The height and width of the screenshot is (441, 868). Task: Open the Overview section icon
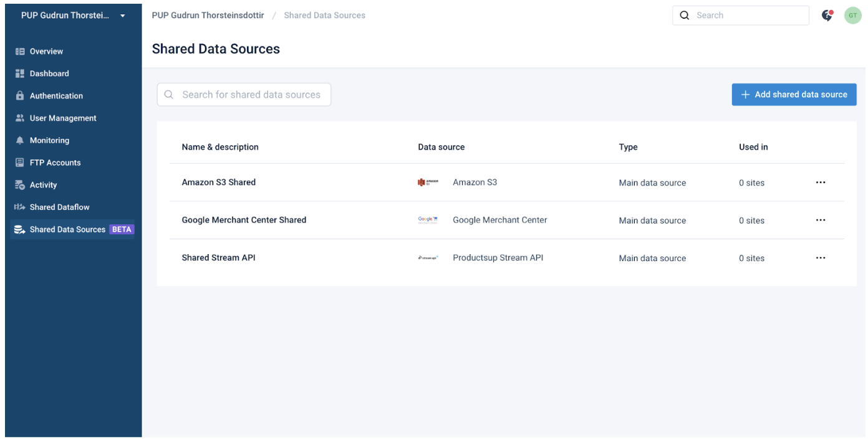[x=18, y=51]
